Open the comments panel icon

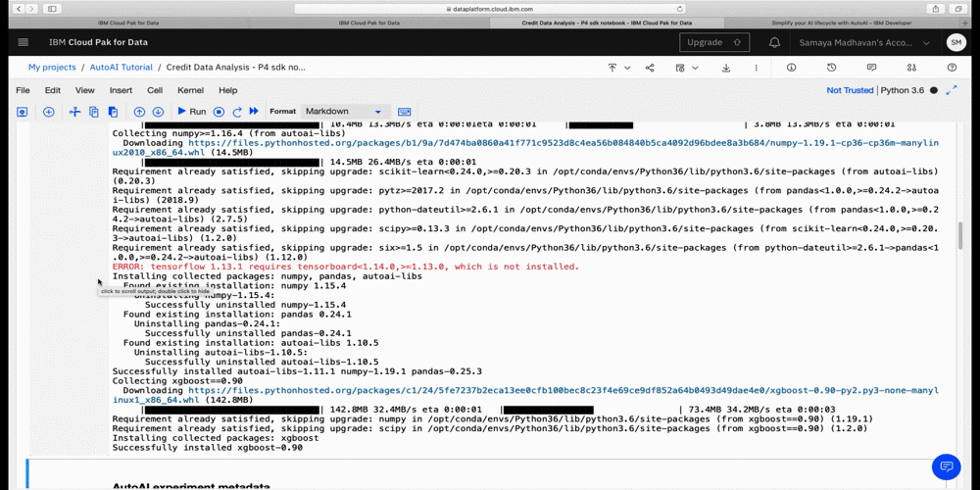(x=872, y=68)
